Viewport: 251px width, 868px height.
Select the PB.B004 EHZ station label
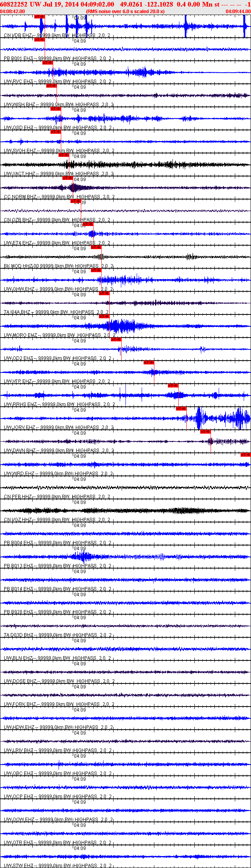(x=18, y=543)
